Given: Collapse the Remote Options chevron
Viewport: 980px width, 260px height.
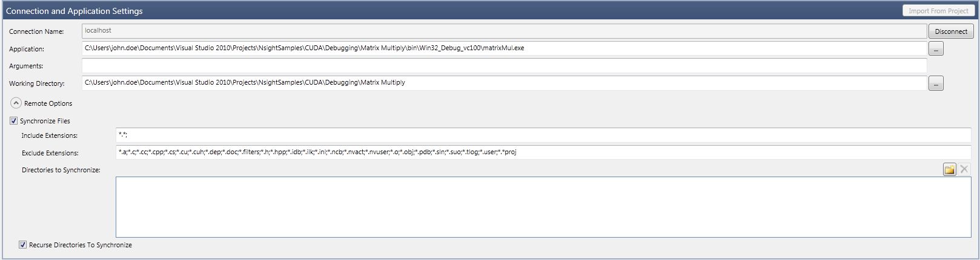Looking at the screenshot, I should 16,103.
